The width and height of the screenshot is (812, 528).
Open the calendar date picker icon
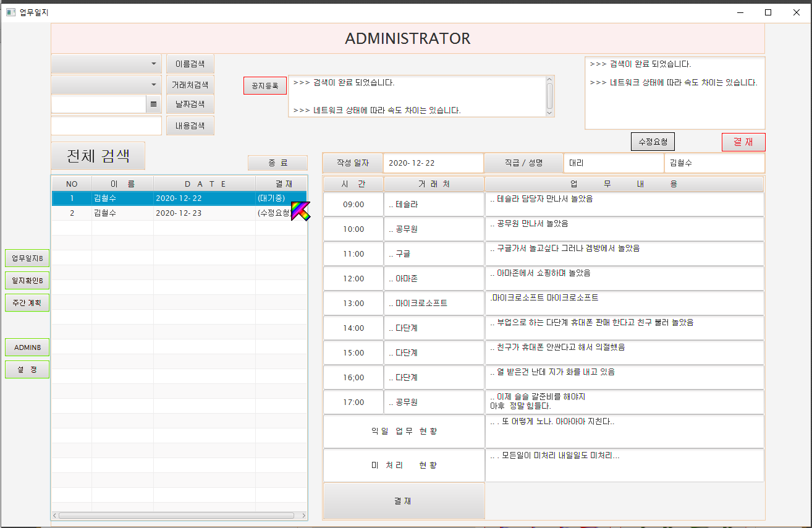tap(153, 104)
